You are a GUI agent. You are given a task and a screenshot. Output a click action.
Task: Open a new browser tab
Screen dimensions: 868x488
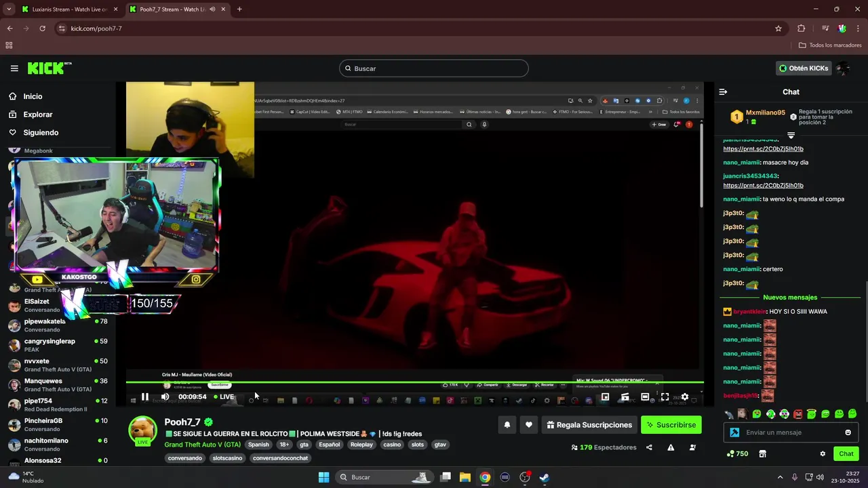point(239,9)
